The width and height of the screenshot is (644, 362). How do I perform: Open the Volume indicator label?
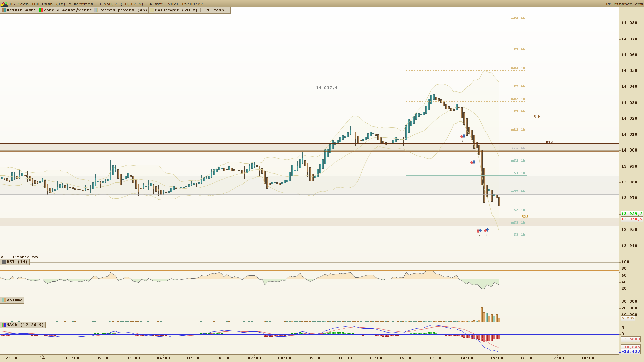pyautogui.click(x=14, y=300)
